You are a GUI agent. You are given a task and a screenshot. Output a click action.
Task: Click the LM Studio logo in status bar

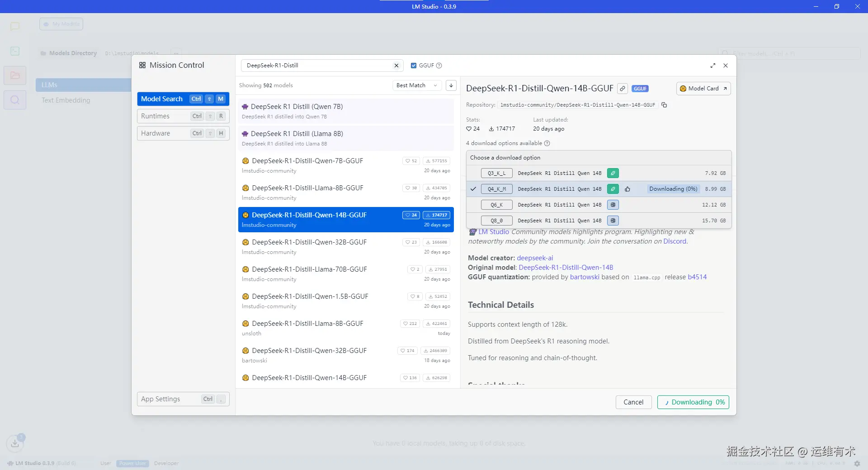coord(10,463)
